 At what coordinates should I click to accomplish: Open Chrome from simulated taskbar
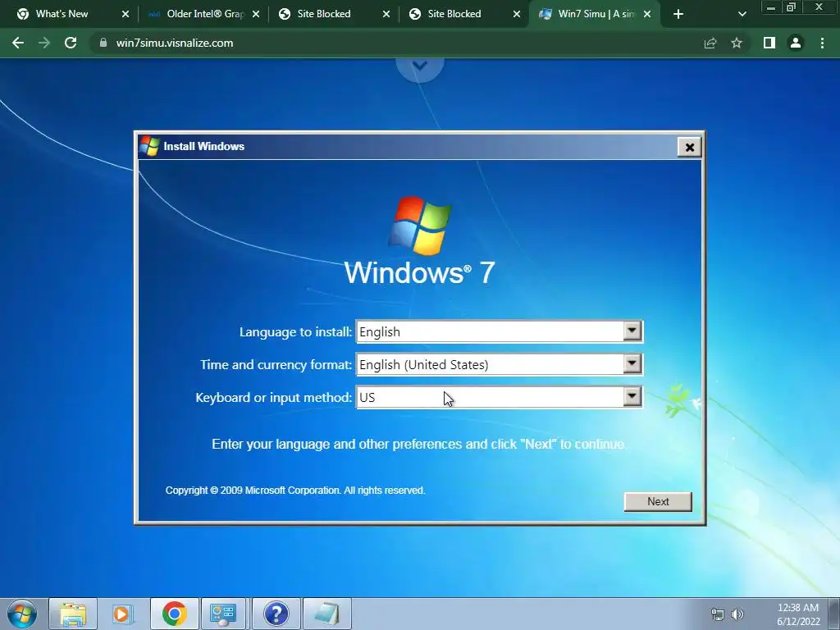(174, 614)
